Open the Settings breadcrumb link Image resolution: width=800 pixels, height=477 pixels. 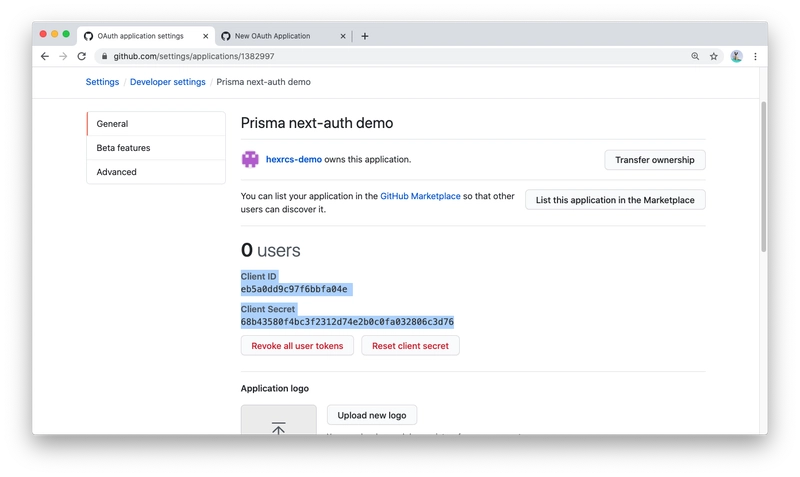pos(102,82)
